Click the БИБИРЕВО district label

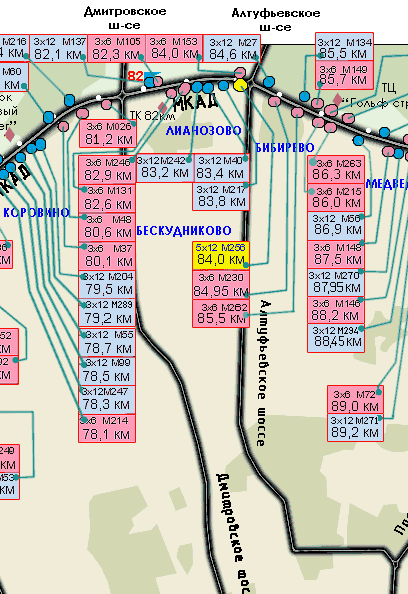click(285, 148)
